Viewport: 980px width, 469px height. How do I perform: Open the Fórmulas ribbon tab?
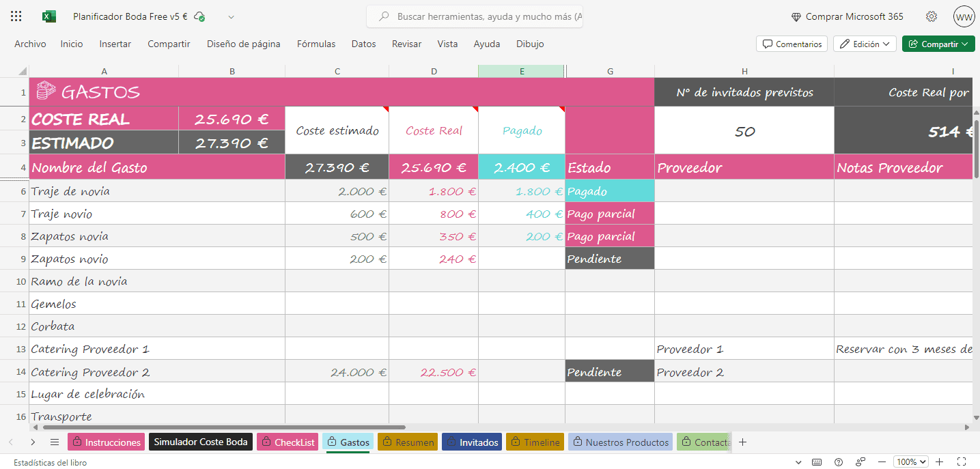(316, 44)
